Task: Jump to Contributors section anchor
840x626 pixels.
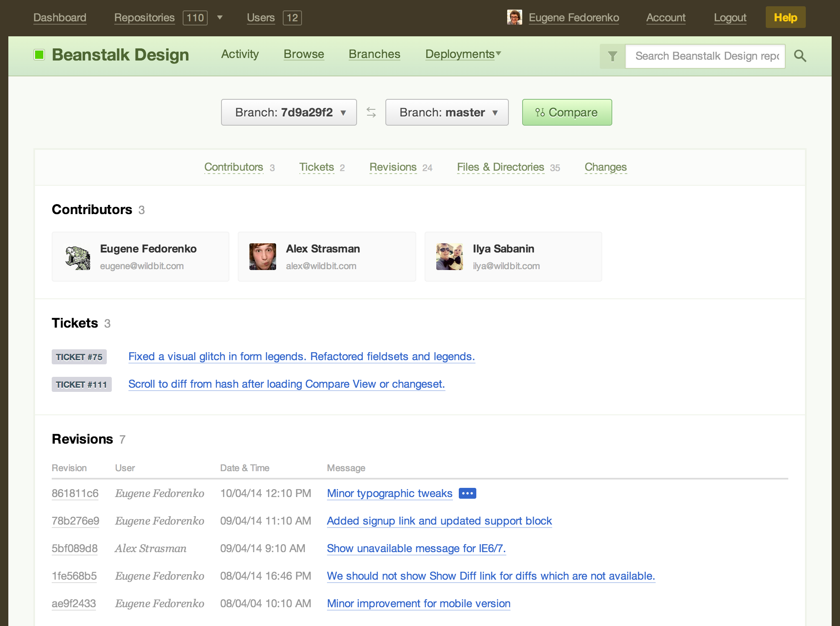Action: tap(234, 167)
